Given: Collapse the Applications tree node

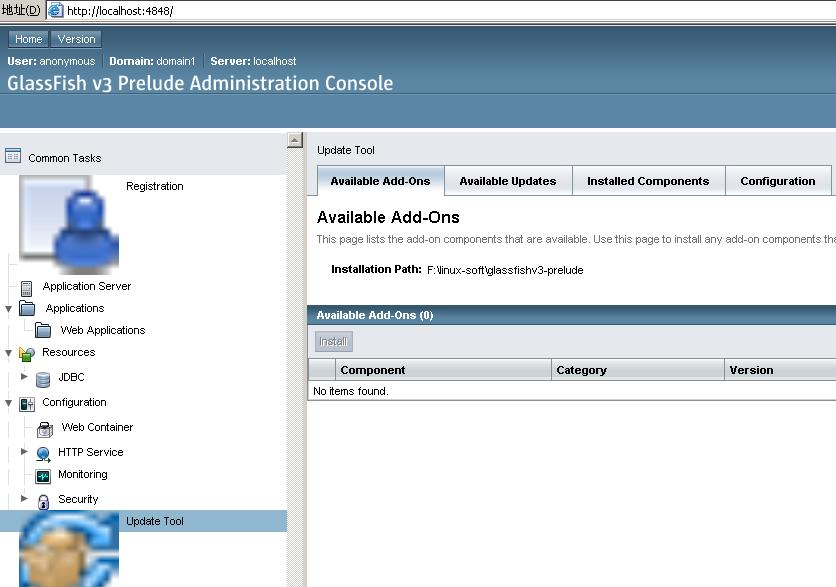Looking at the screenshot, I should 9,309.
